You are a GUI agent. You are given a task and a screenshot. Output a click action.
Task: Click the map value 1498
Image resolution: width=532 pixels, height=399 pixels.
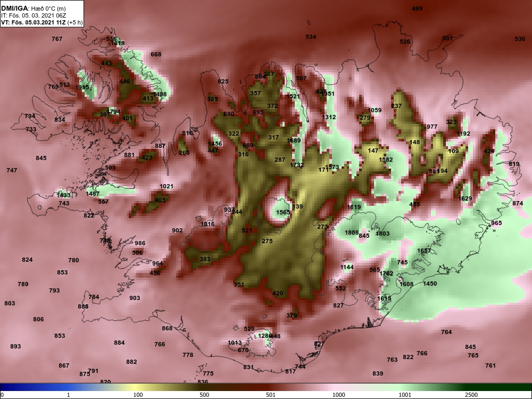tap(160, 94)
